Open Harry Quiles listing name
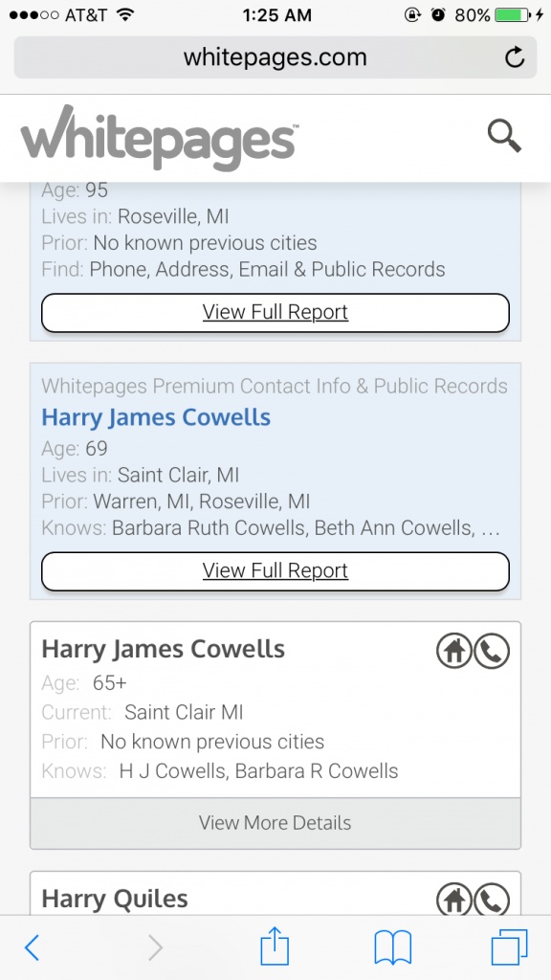Viewport: 551px width, 980px height. pyautogui.click(x=115, y=899)
